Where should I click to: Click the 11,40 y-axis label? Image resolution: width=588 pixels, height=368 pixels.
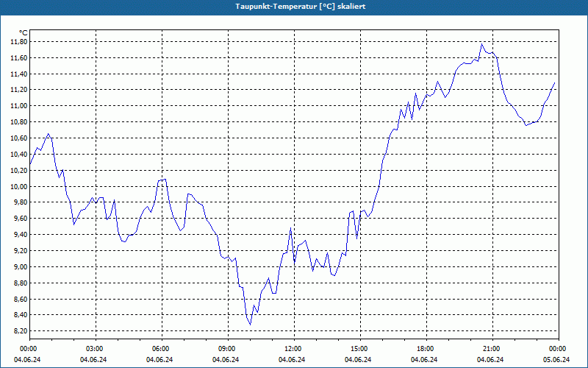tap(19, 74)
